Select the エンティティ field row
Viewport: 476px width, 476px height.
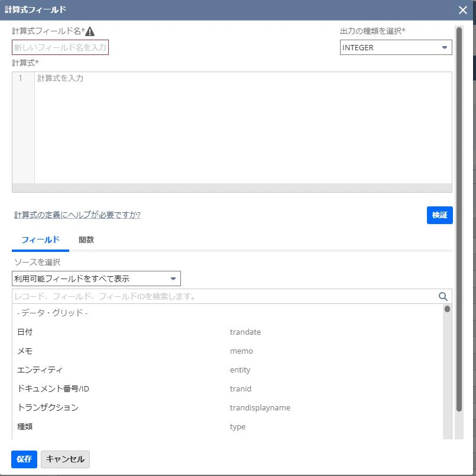click(228, 370)
